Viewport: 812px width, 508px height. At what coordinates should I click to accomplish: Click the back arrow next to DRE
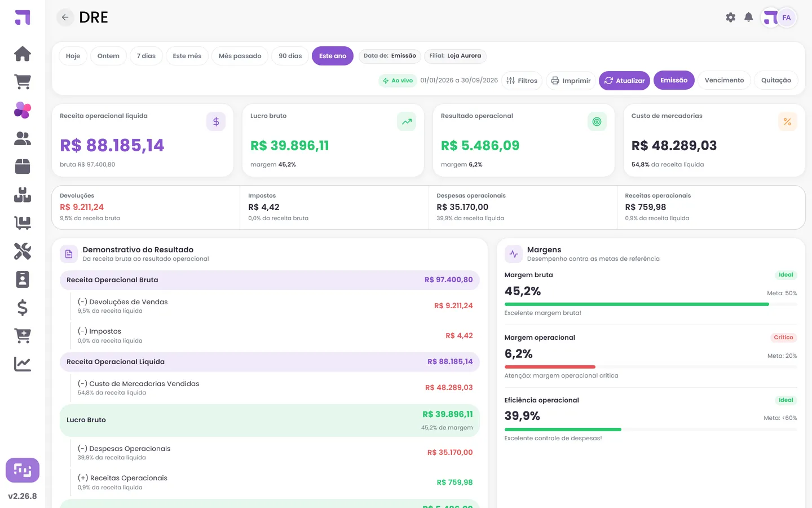65,17
